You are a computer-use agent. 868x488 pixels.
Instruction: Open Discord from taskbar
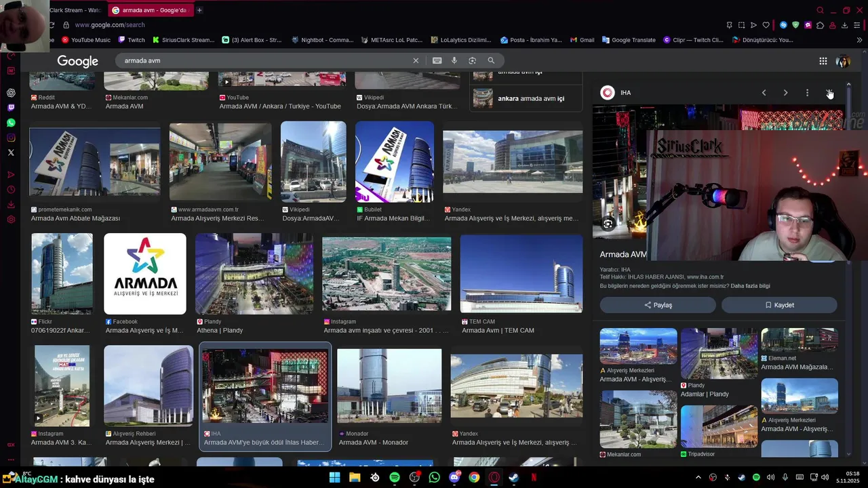(x=454, y=477)
